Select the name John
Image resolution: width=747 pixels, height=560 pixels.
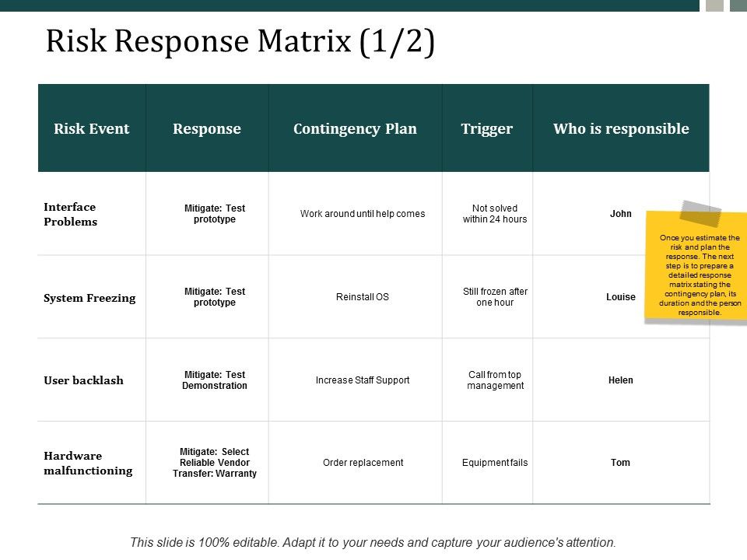tap(621, 214)
